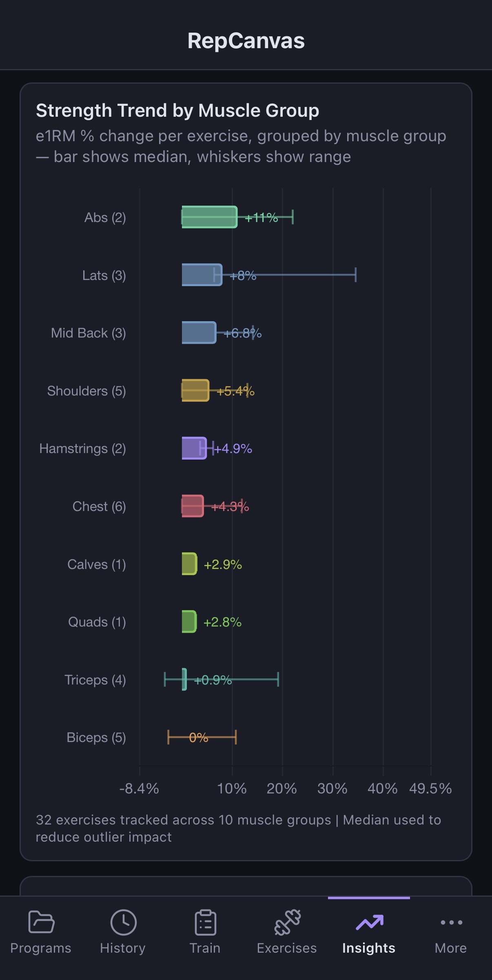Tap the Triceps +0.9% value label

tap(213, 680)
